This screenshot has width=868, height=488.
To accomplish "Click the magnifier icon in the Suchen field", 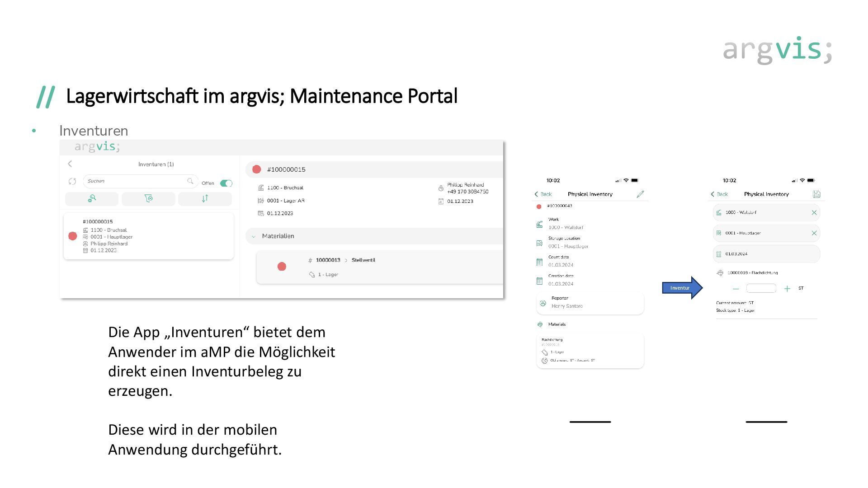I will click(x=190, y=181).
